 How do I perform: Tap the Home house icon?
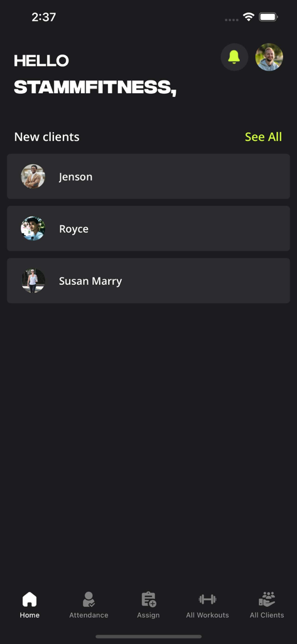coord(30,599)
